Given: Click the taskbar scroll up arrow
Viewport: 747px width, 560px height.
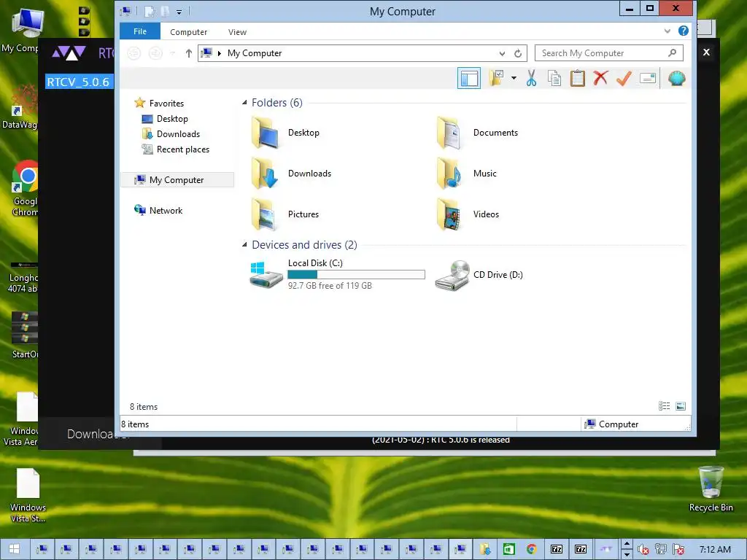Looking at the screenshot, I should pos(627,544).
